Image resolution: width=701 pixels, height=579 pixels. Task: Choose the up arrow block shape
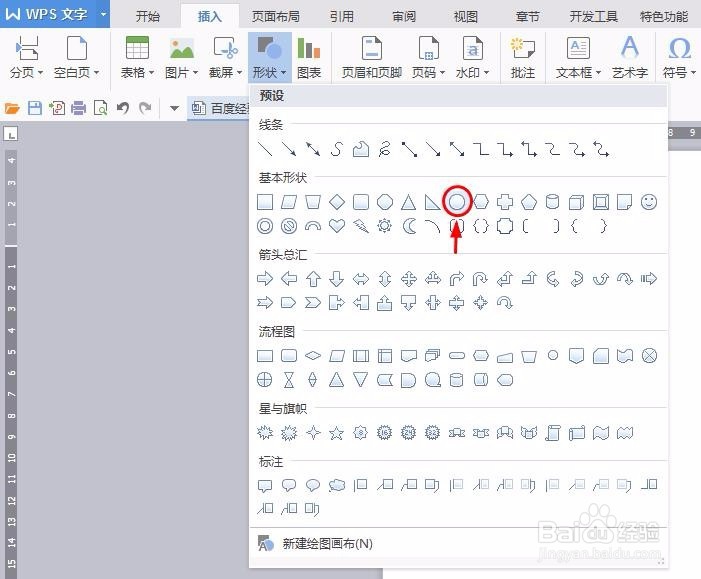[313, 279]
